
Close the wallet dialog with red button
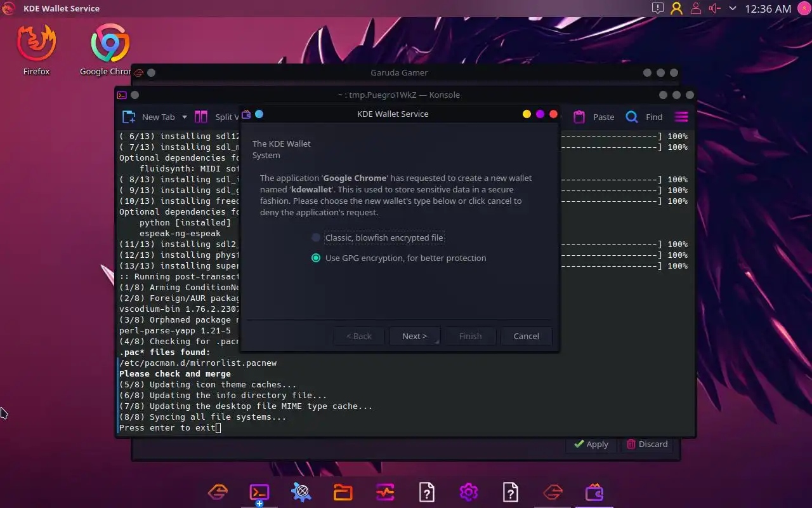[x=553, y=114]
